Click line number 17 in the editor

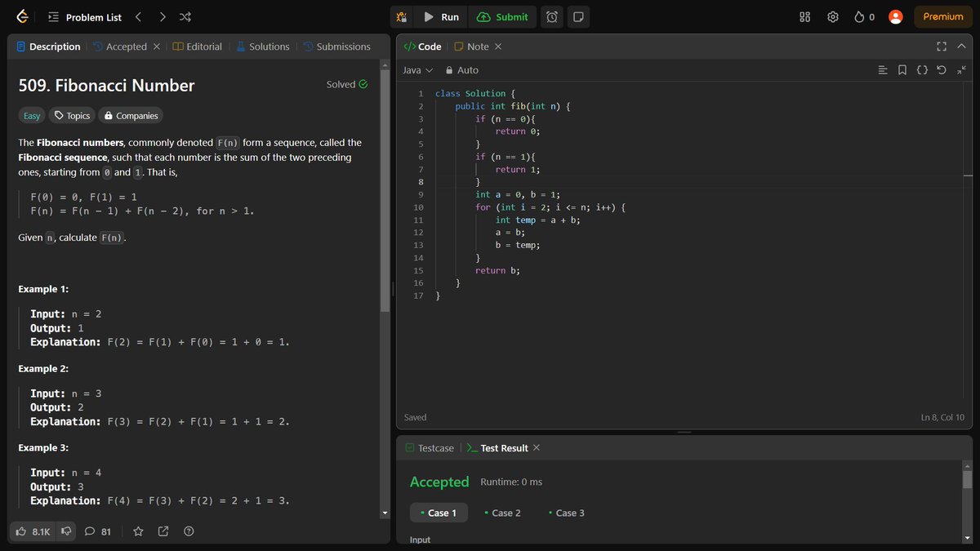tap(418, 295)
